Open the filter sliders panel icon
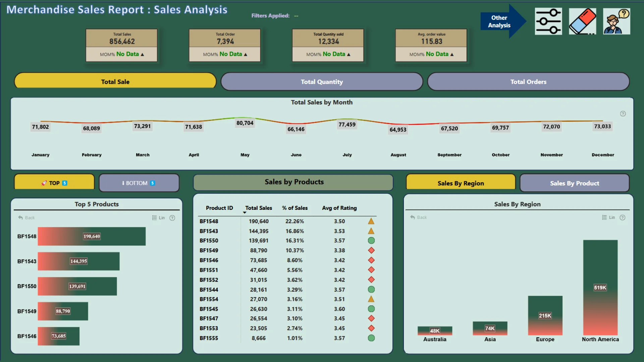 548,21
